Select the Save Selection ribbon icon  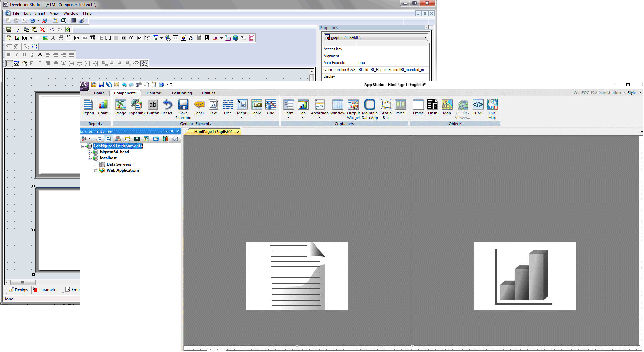[183, 108]
